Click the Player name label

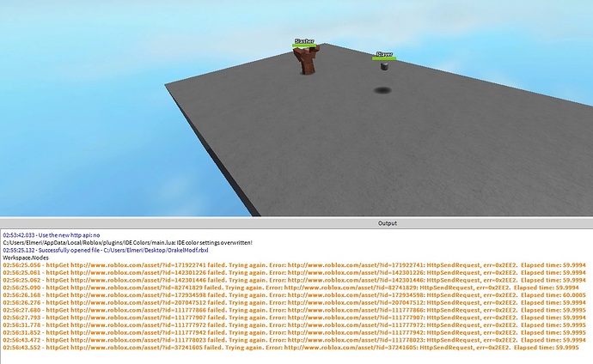[x=384, y=54]
